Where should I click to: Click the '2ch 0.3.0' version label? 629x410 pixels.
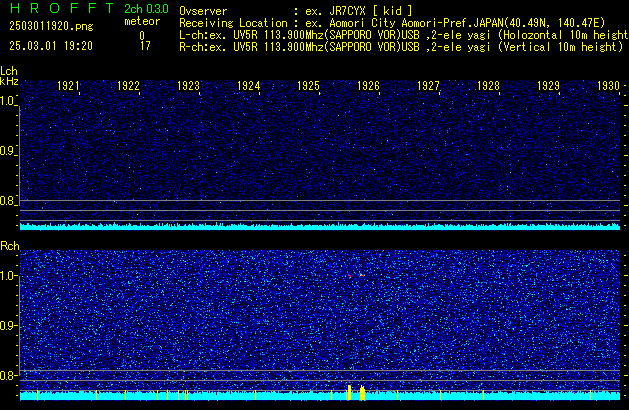pos(146,9)
